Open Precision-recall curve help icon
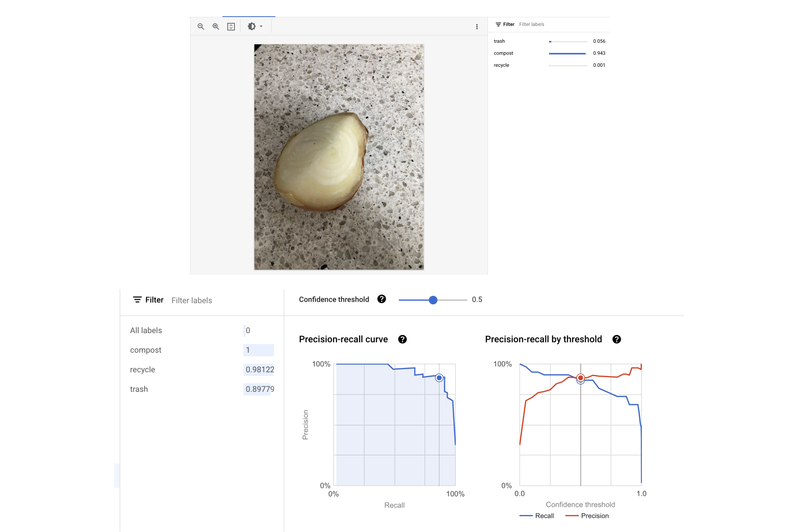The image size is (798, 532). point(402,339)
